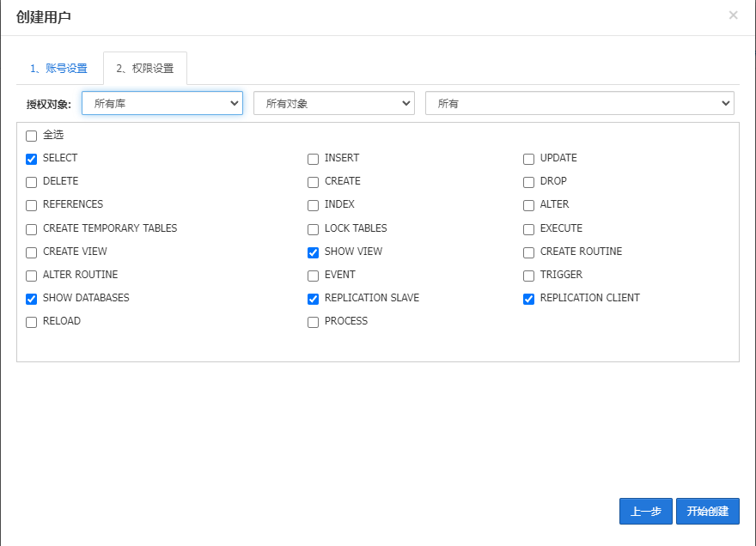Image resolution: width=756 pixels, height=546 pixels.
Task: Uncheck REPLICATION CLIENT checkbox
Action: coord(529,299)
